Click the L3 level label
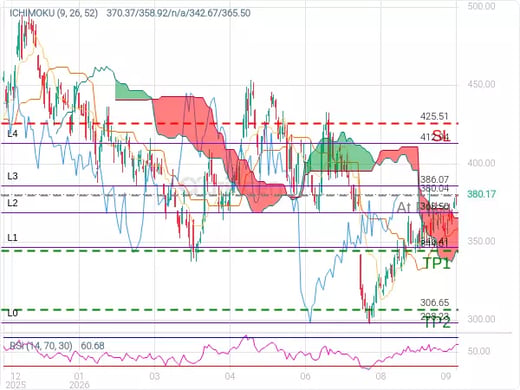Screen dimensions: 520x390 pyautogui.click(x=13, y=176)
